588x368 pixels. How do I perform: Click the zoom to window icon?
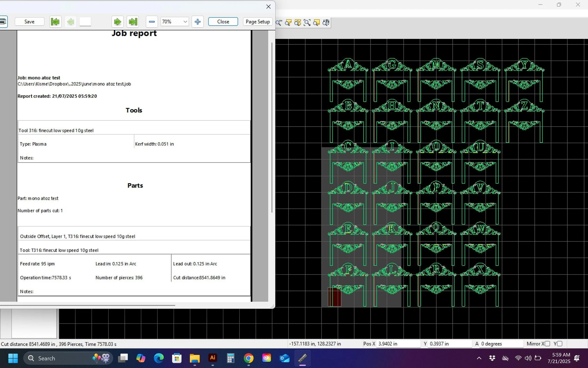pyautogui.click(x=307, y=23)
